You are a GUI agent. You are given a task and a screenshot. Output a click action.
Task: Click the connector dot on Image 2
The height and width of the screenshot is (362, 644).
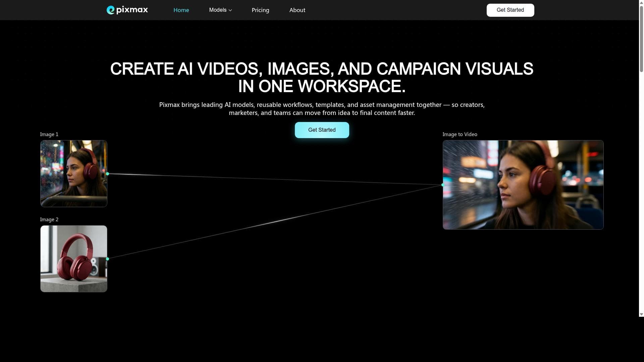[107, 259]
